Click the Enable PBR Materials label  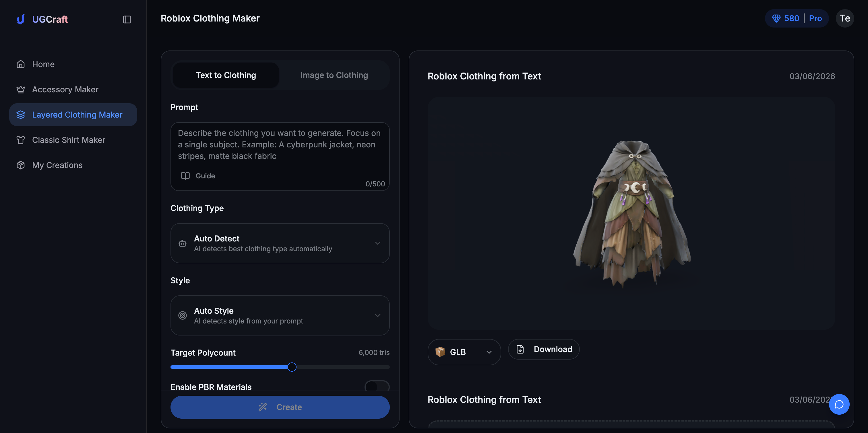click(211, 387)
